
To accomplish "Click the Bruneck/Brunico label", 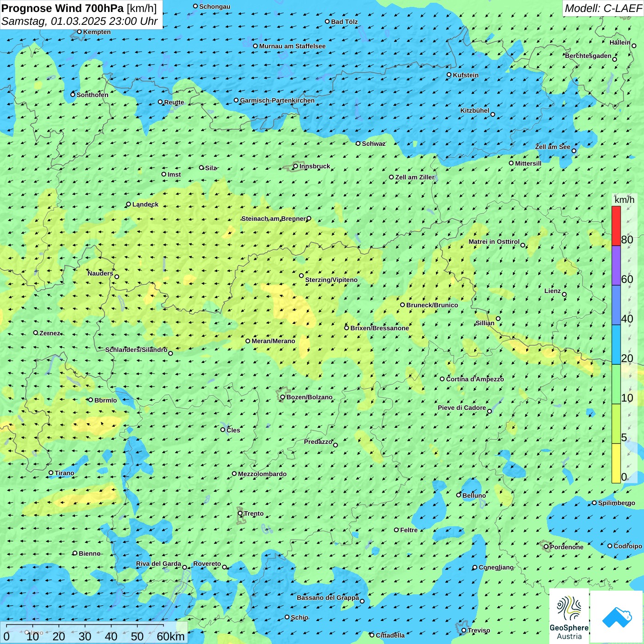I will [432, 305].
